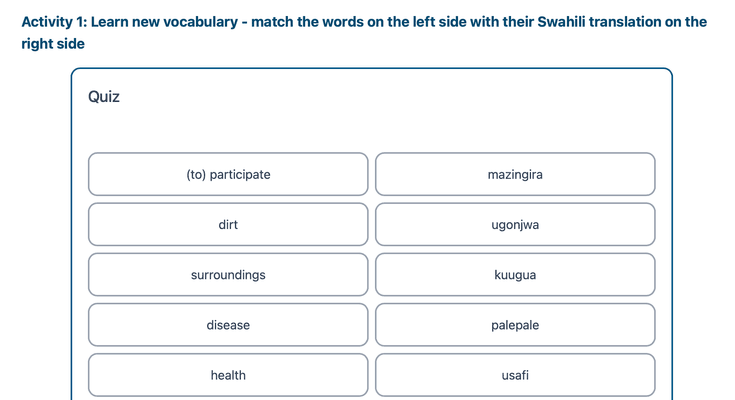The image size is (735, 400).
Task: Choose the 'kuugua' card
Action: click(x=515, y=274)
